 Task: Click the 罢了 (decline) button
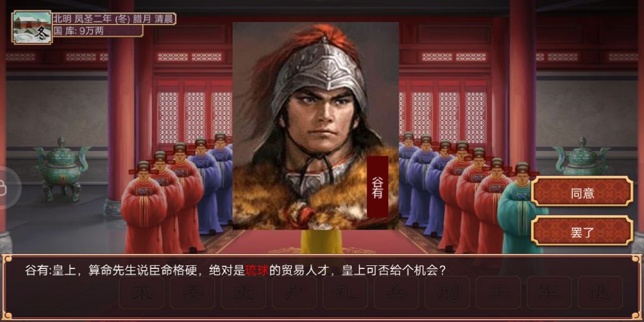point(582,231)
